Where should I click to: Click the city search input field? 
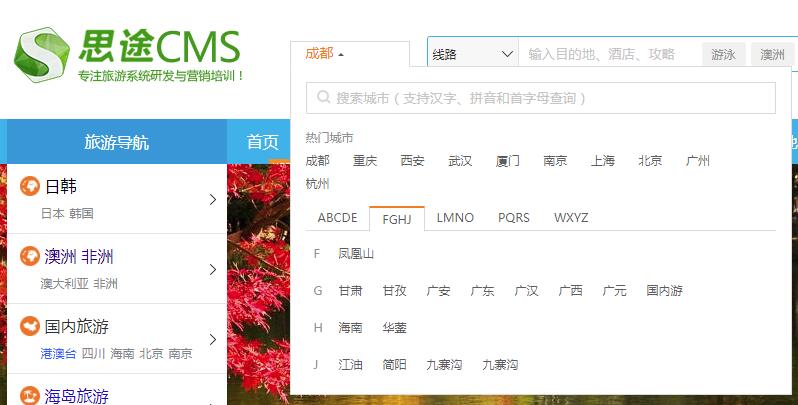[550, 98]
